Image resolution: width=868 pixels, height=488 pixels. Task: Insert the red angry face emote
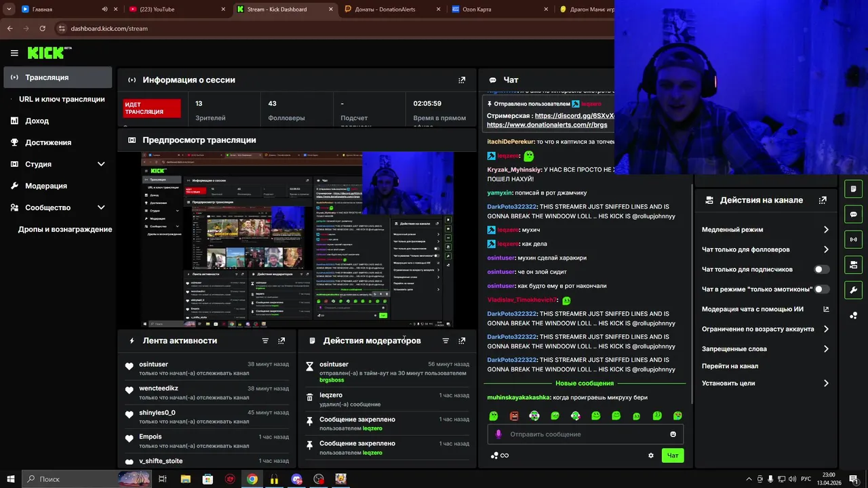(514, 416)
